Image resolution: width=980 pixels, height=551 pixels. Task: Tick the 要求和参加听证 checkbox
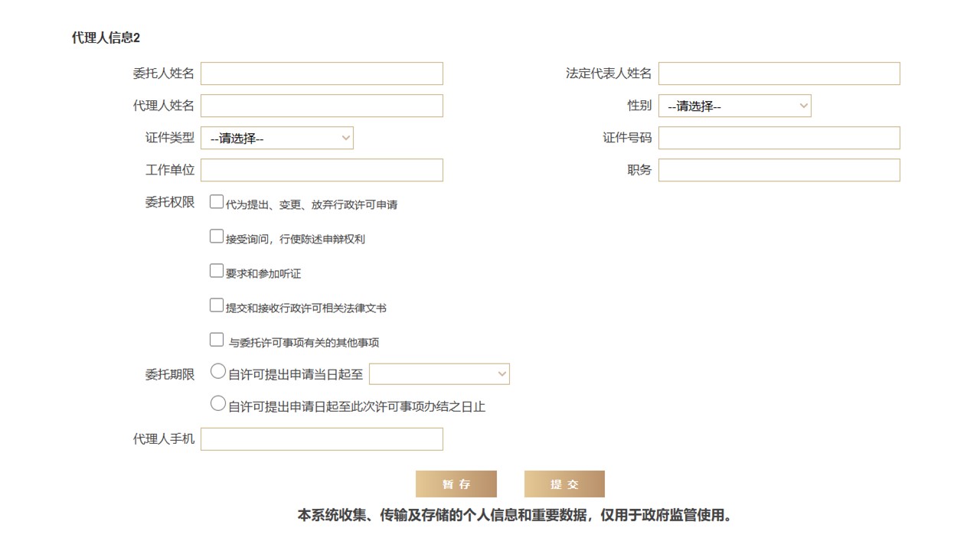217,271
